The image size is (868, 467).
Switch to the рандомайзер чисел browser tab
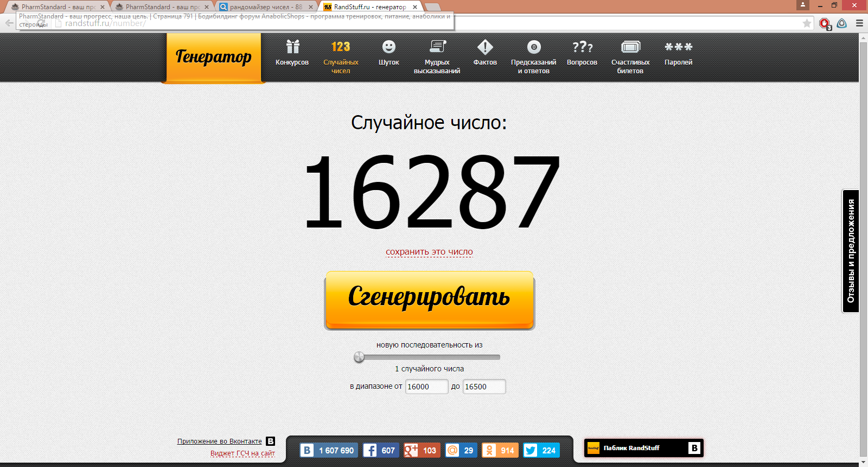pos(265,7)
